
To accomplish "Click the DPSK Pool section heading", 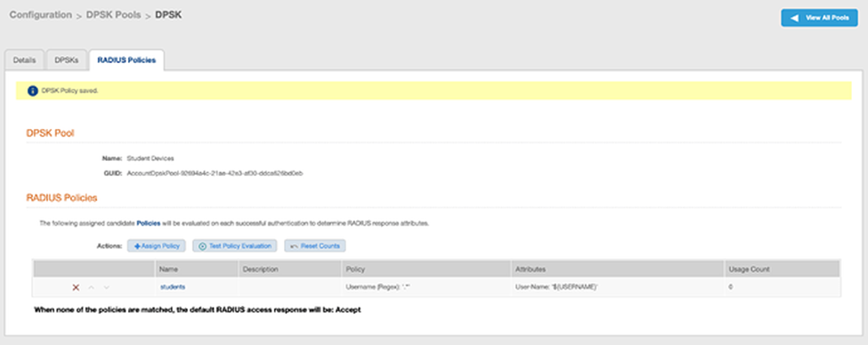I will pos(51,133).
